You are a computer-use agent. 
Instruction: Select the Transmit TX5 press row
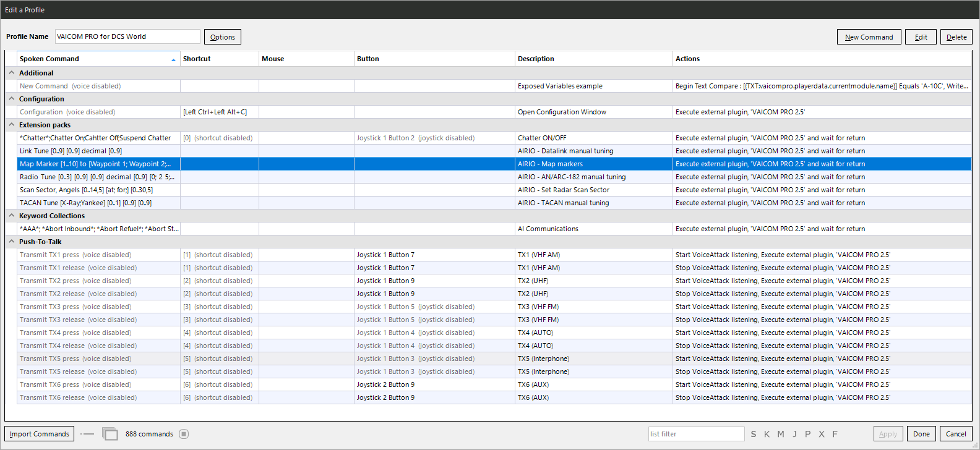(494, 359)
